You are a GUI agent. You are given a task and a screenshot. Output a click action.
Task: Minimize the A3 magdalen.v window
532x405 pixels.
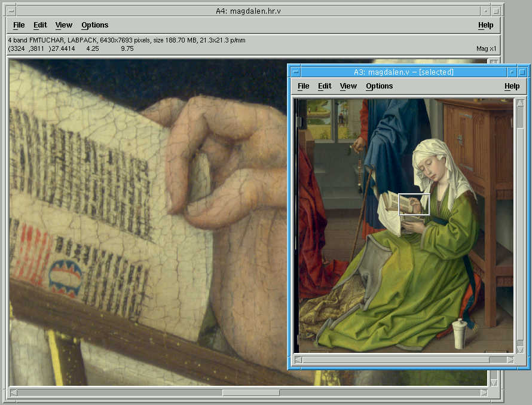click(x=512, y=72)
